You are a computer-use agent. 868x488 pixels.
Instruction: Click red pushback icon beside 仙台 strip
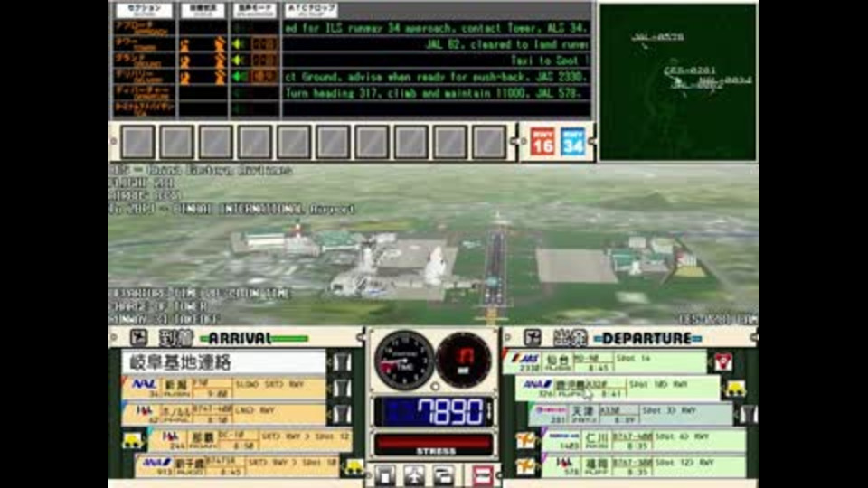(x=722, y=361)
